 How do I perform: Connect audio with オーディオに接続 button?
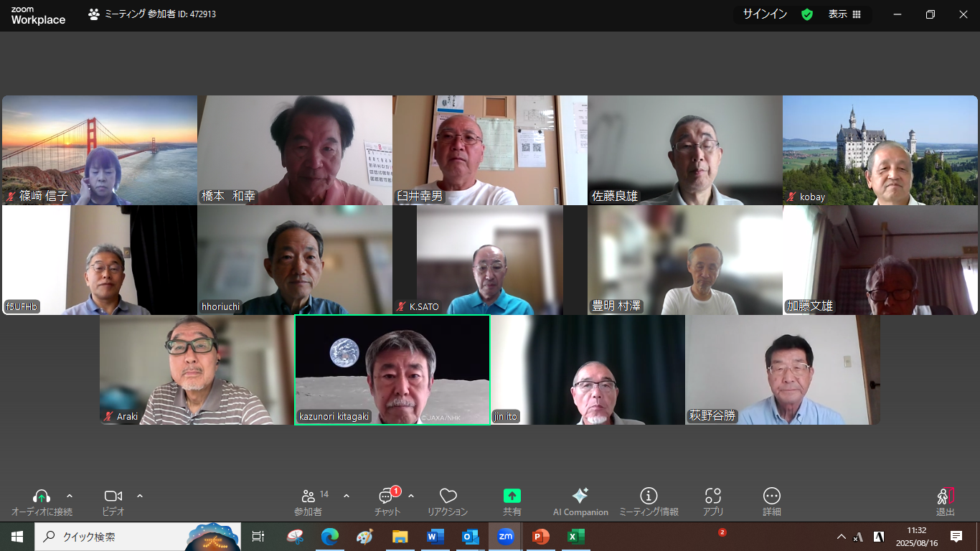click(x=42, y=496)
